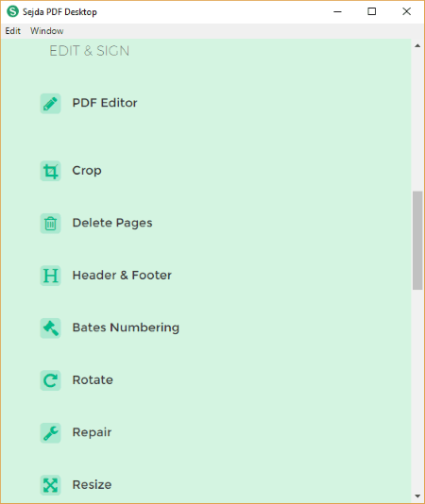Screen dimensions: 425x504
Task: Select the Crop tool icon
Action: (x=50, y=171)
